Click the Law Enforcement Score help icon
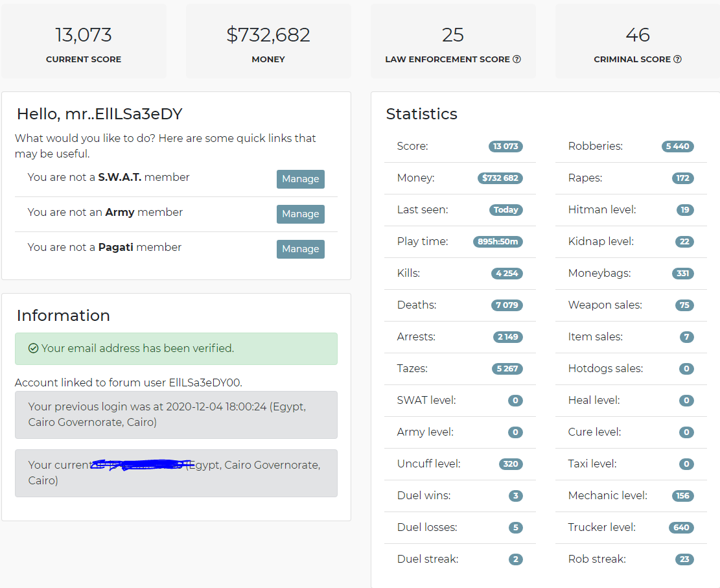Screen dimensions: 720x588 pos(517,59)
